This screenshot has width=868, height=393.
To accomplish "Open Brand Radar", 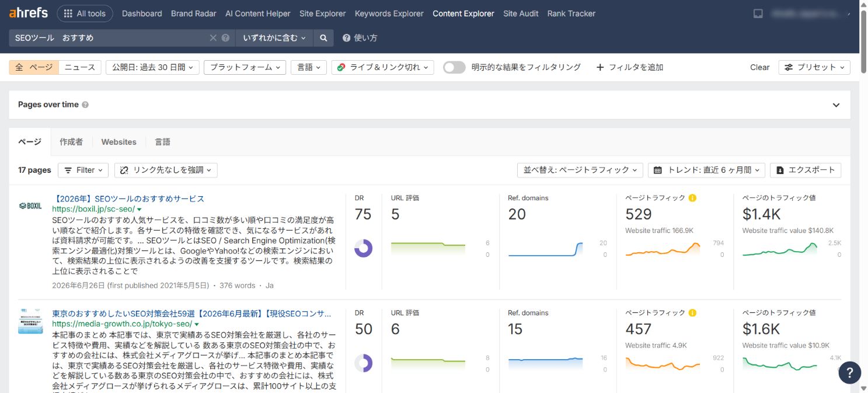I will pyautogui.click(x=194, y=13).
